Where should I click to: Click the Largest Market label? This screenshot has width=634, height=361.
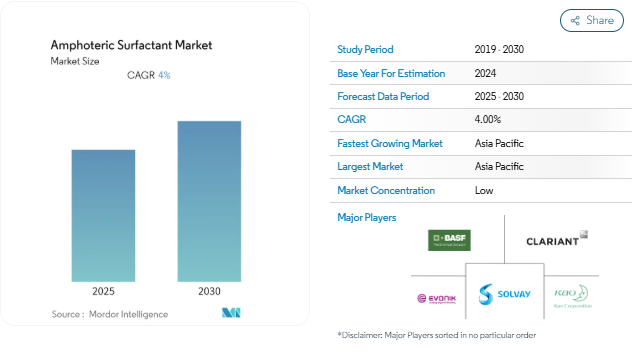click(370, 167)
